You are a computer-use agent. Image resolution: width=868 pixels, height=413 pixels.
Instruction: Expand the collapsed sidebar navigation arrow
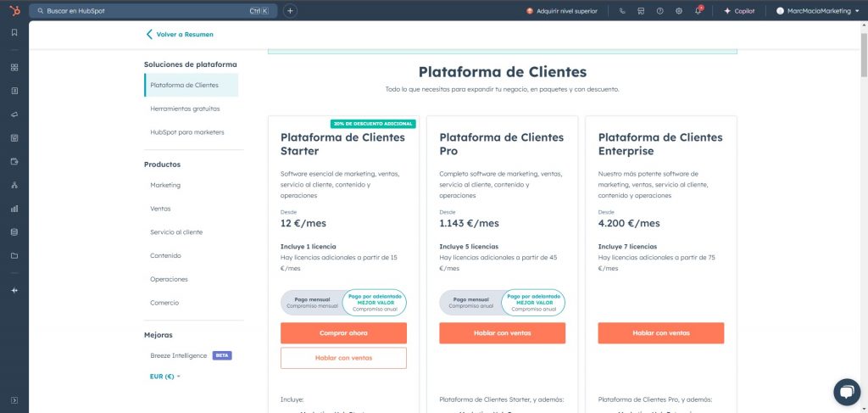pos(14,399)
